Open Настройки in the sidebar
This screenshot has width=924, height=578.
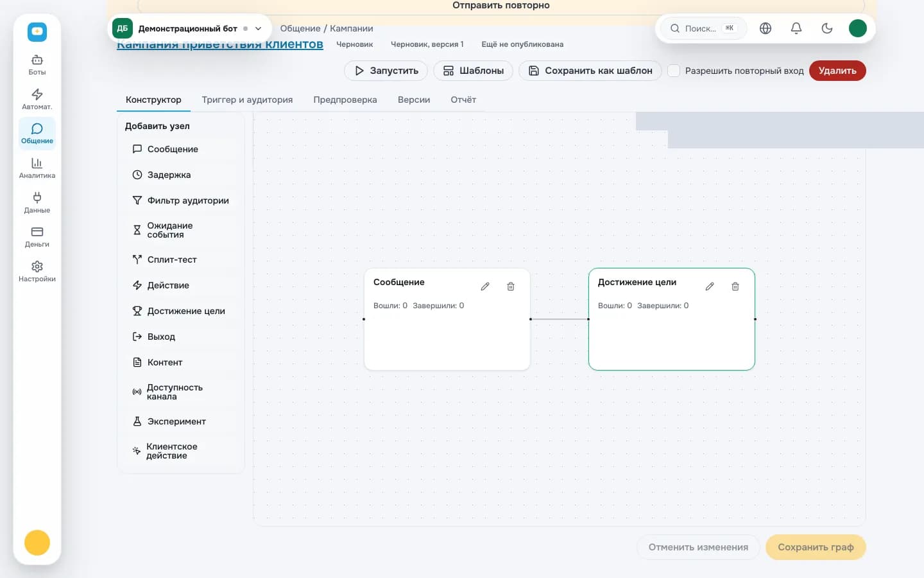(x=37, y=272)
